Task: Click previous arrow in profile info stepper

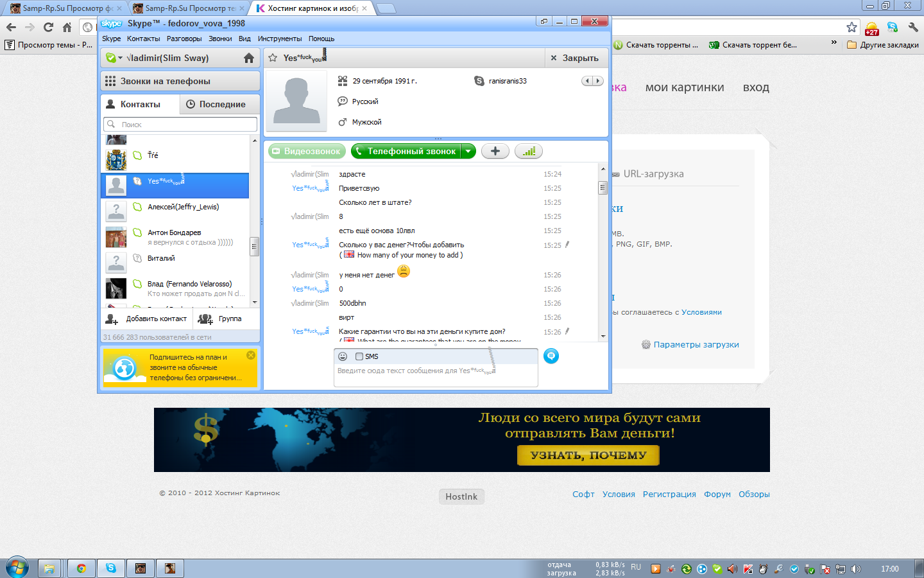Action: pyautogui.click(x=587, y=81)
